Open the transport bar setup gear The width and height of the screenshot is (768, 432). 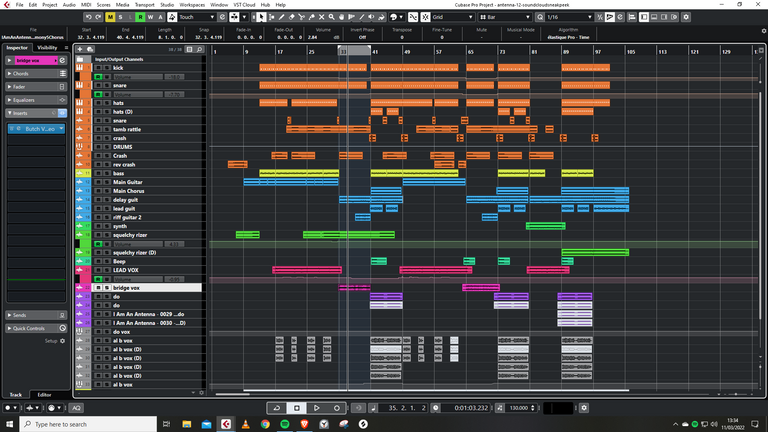coord(584,408)
